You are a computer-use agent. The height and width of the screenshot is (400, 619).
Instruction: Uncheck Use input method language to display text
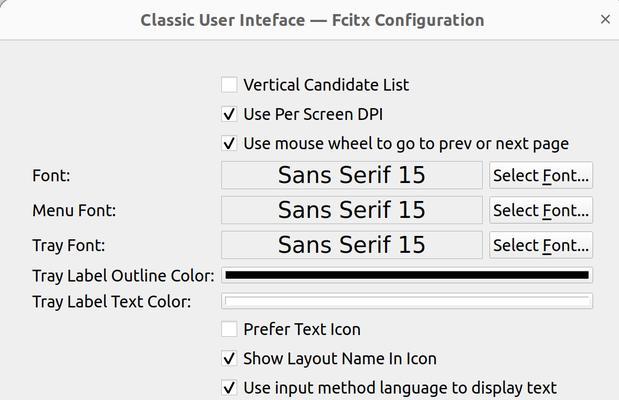pos(229,388)
